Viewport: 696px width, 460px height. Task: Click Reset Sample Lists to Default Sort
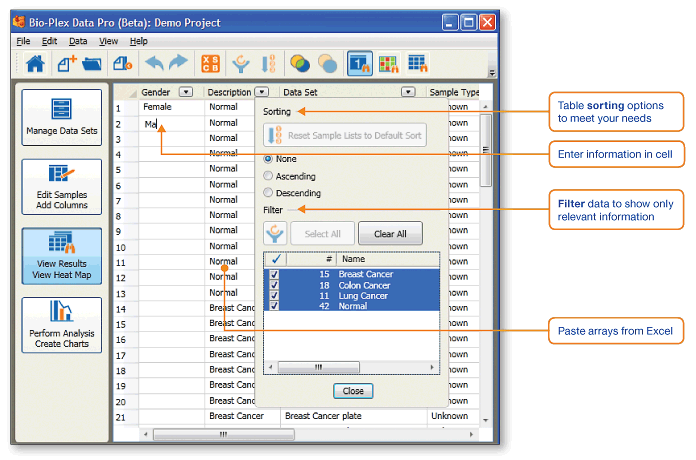click(345, 135)
